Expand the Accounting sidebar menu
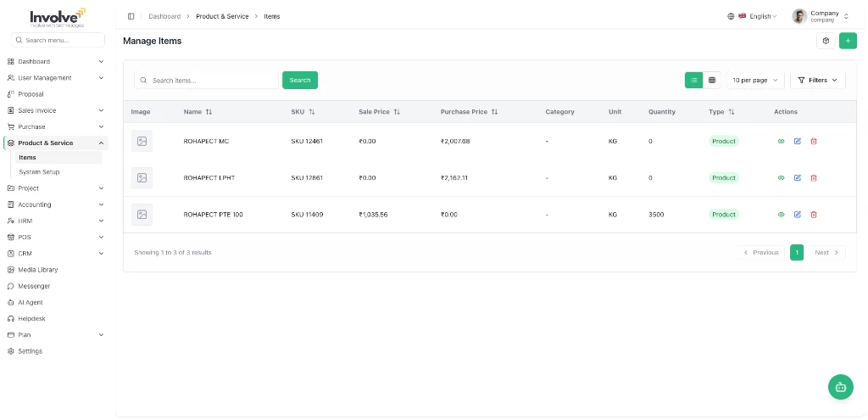This screenshot has width=868, height=420. tap(55, 204)
